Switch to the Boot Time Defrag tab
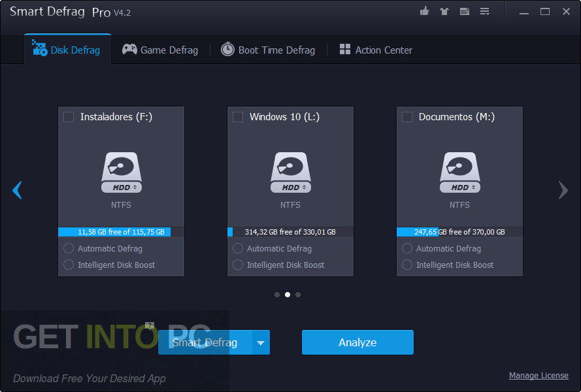The height and width of the screenshot is (392, 581). click(268, 50)
